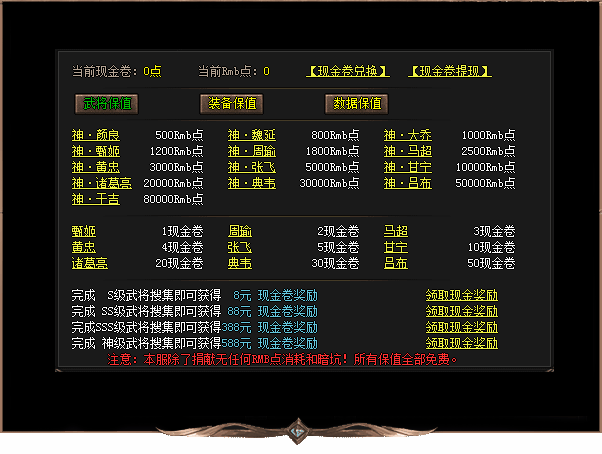This screenshot has width=602, height=454.
Task: Click the 神·大乔 link
Action: point(408,135)
